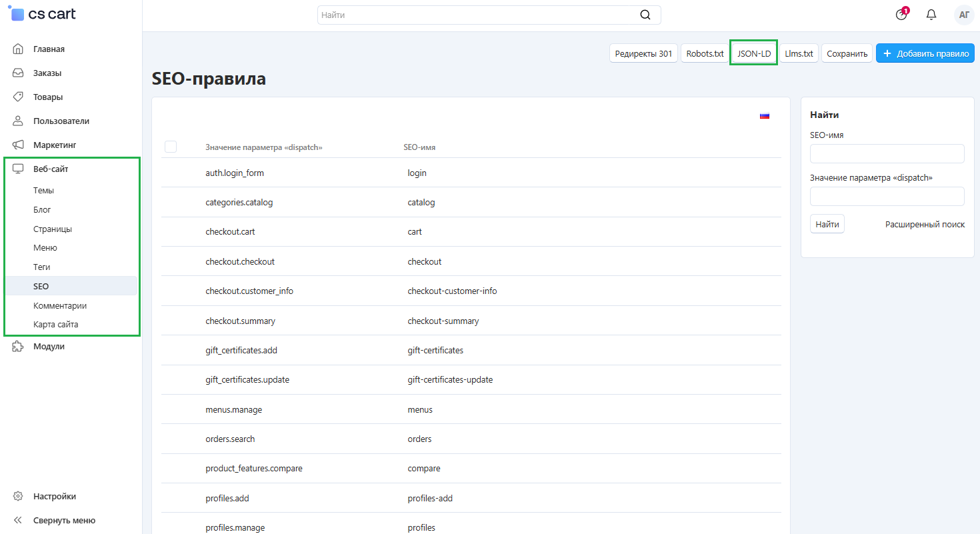The image size is (980, 534).
Task: Click the auth.login_form dispatch value
Action: coord(235,173)
